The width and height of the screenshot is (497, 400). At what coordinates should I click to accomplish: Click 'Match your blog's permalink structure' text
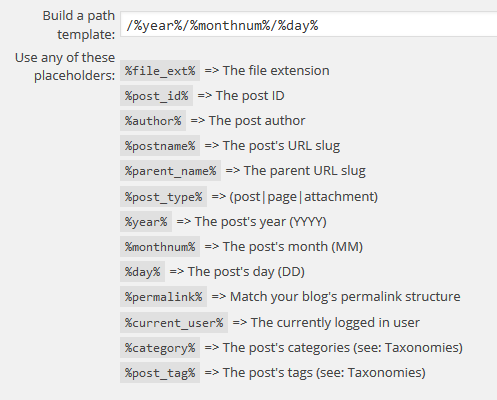click(x=345, y=297)
